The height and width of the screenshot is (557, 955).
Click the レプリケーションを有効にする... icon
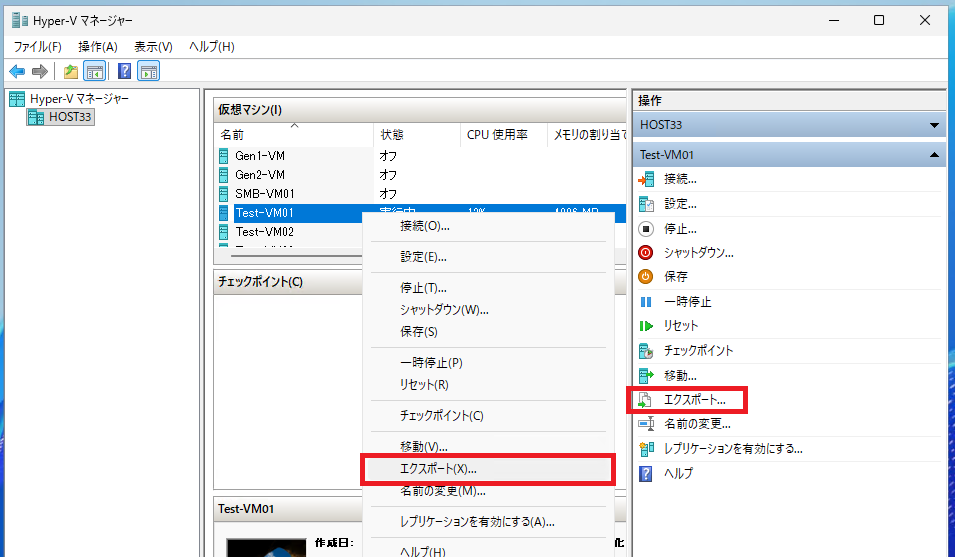pos(646,449)
